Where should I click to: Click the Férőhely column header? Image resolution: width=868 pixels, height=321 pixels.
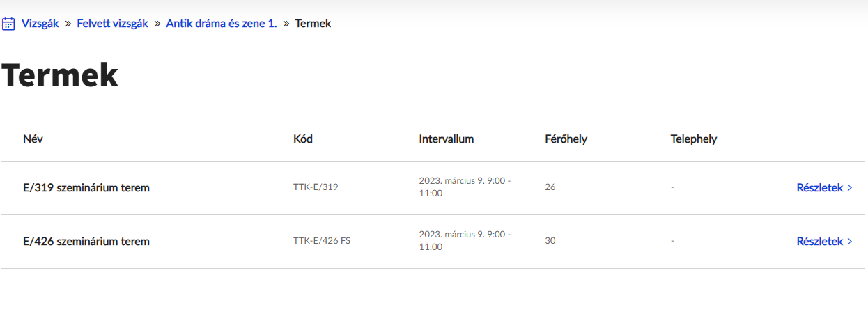(566, 139)
